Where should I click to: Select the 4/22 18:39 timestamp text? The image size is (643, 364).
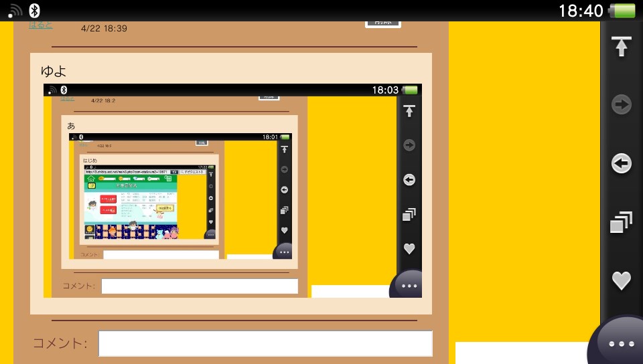pos(104,28)
